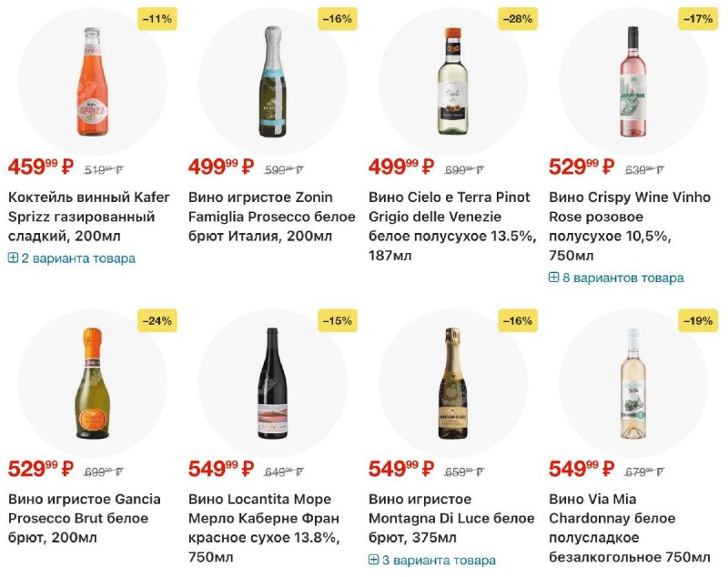Open 'Коктейль винный Kafer Sprizz' product title

pos(88,217)
